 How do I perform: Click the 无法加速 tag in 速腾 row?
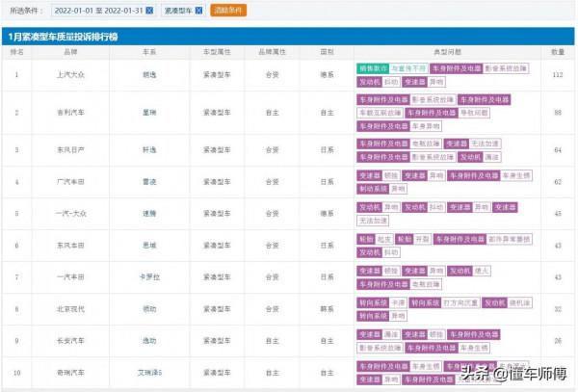point(373,221)
